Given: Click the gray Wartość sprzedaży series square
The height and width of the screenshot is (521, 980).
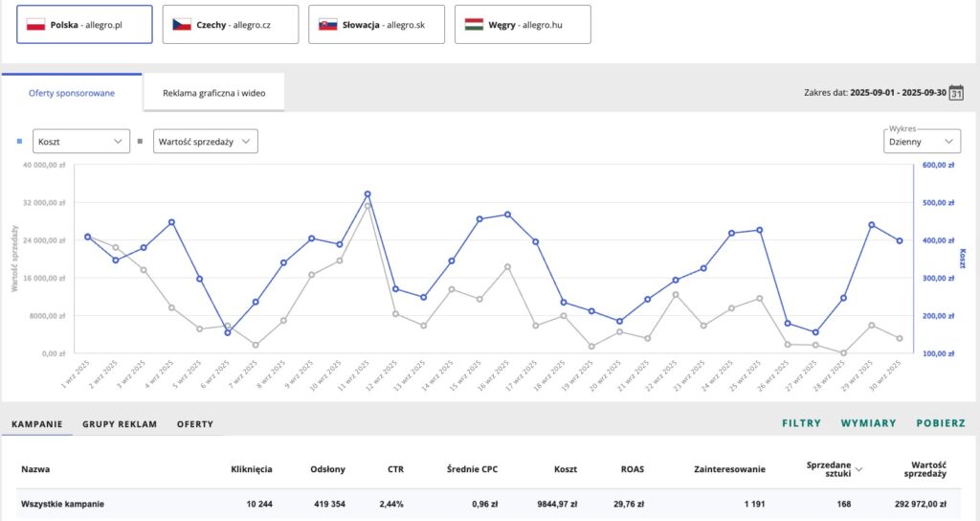Looking at the screenshot, I should [141, 142].
